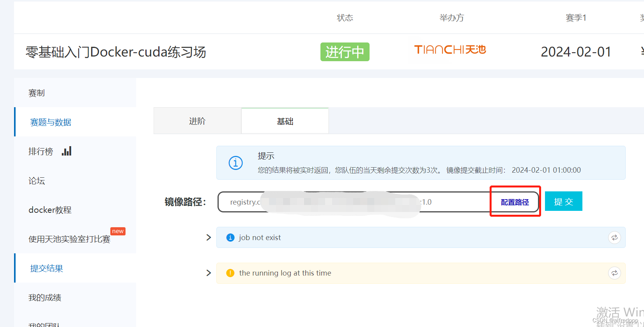This screenshot has width=644, height=327.
Task: Click the competition title 零基础入门Docker-cuda练习场
Action: coord(116,52)
